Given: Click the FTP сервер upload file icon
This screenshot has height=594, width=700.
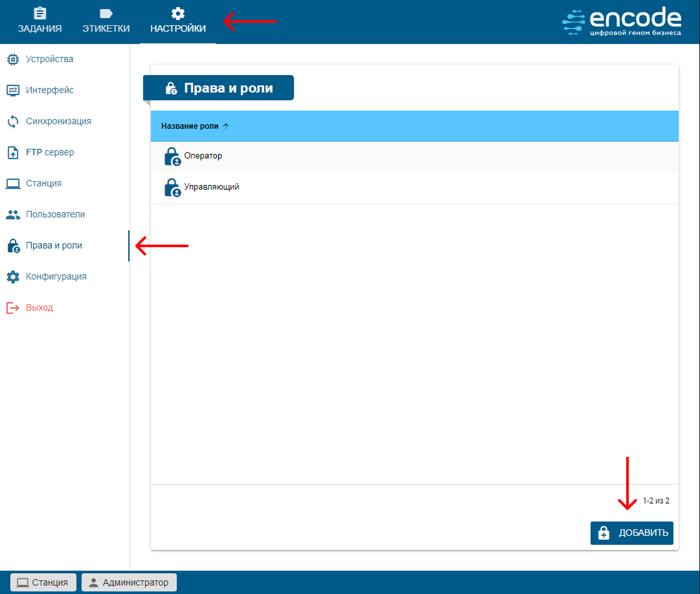Looking at the screenshot, I should (13, 153).
